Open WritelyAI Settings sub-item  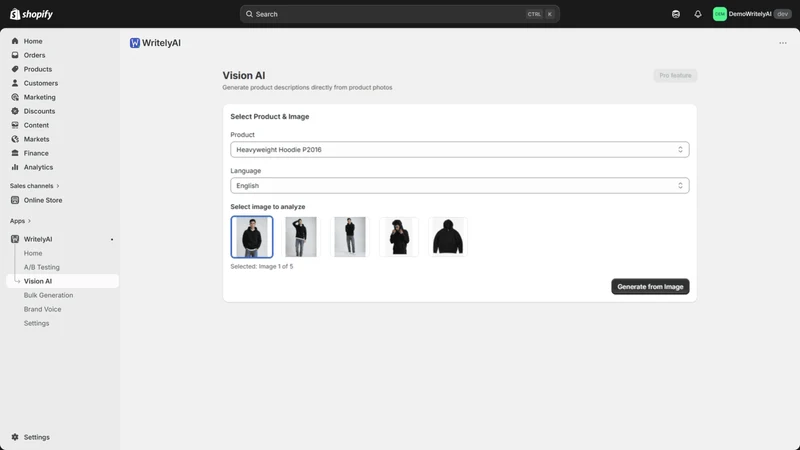pos(37,323)
